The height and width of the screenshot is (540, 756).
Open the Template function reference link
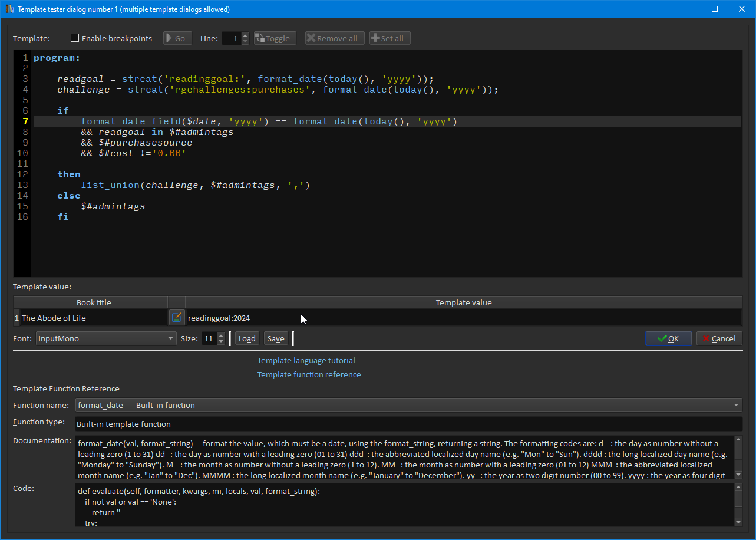click(x=309, y=374)
